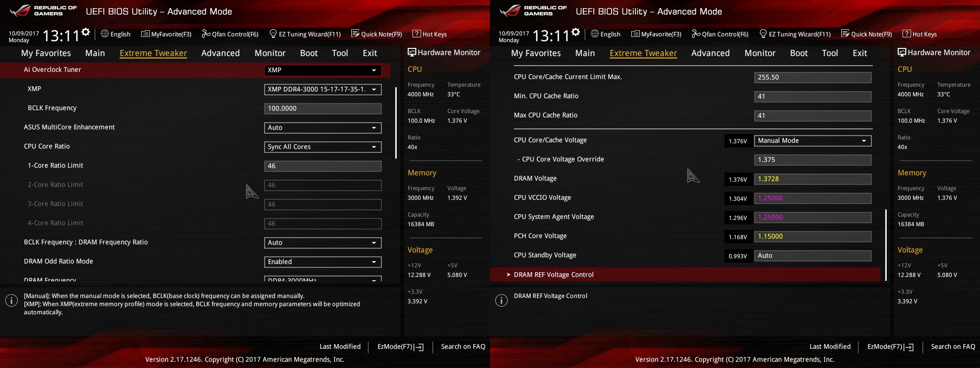This screenshot has width=980, height=368.
Task: Click the vertical scrollbar in the left settings list
Action: tap(396, 123)
